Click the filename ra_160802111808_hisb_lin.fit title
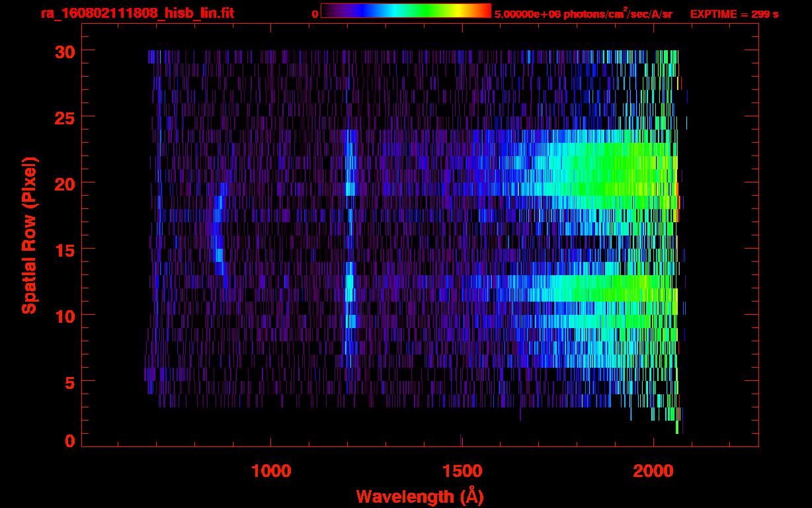Screen dimensions: 812x508 pyautogui.click(x=136, y=13)
